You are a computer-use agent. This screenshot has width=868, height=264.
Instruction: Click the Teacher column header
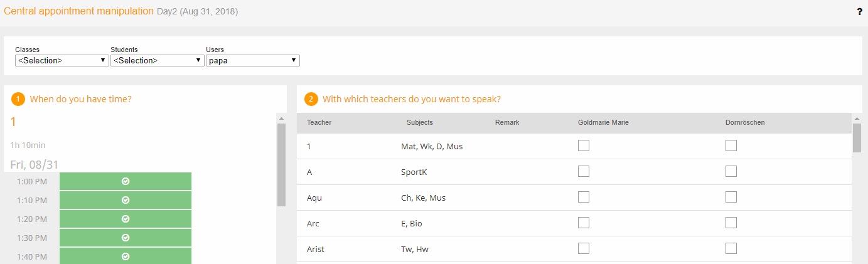319,122
